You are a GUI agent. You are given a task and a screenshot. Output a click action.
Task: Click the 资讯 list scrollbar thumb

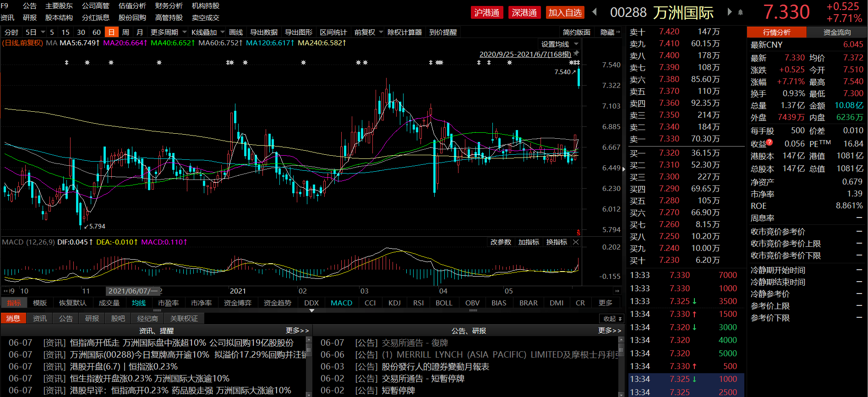tap(309, 350)
